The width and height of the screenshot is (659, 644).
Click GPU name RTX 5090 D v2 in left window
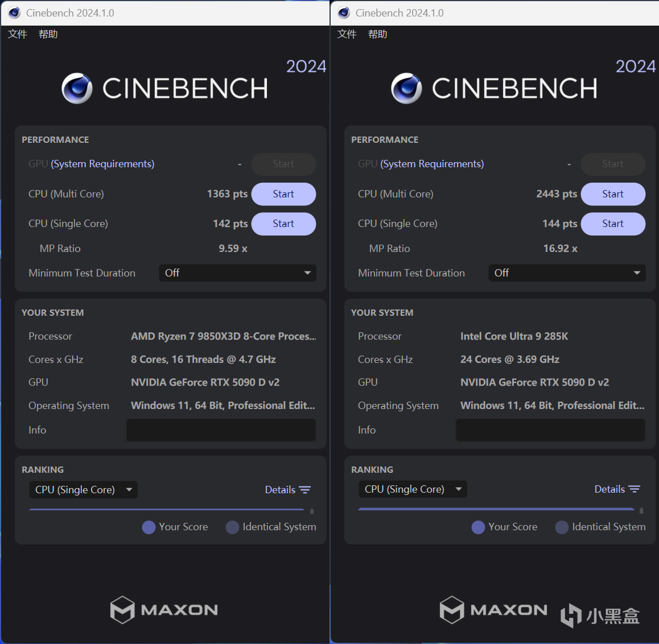[x=205, y=382]
